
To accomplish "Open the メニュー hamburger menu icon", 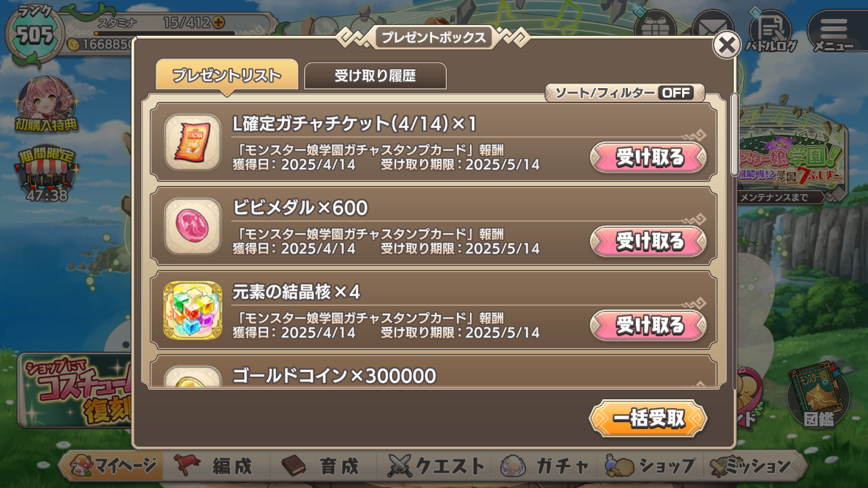I will tap(833, 30).
